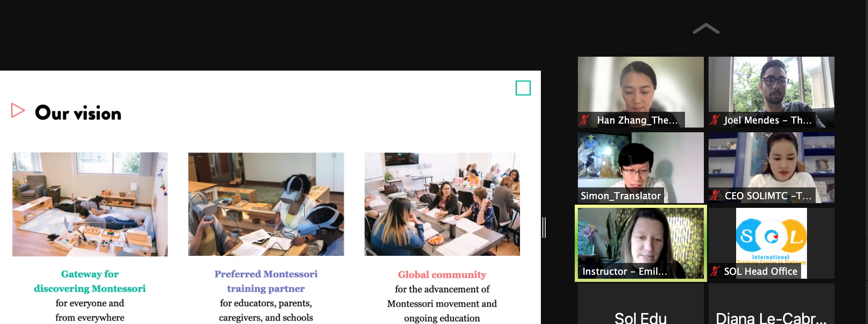This screenshot has height=324, width=868.
Task: Click CEO SOLIMTC's muted microphone icon
Action: tap(715, 195)
